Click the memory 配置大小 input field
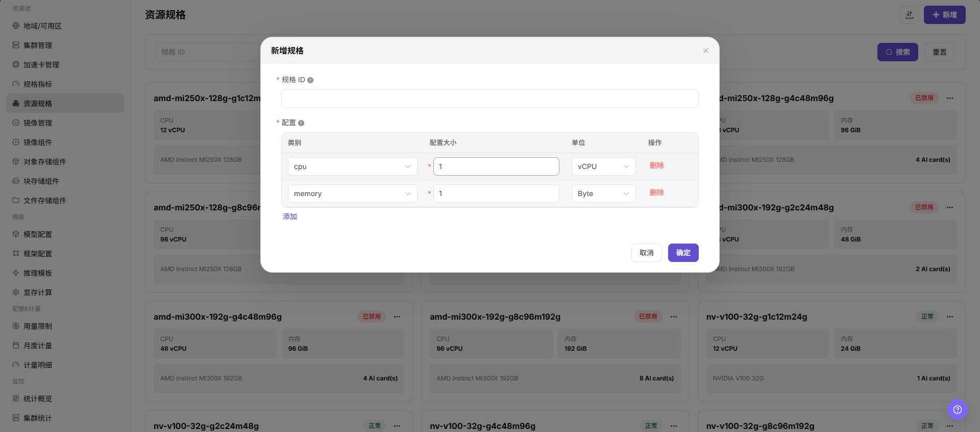The width and height of the screenshot is (980, 432). pyautogui.click(x=496, y=194)
